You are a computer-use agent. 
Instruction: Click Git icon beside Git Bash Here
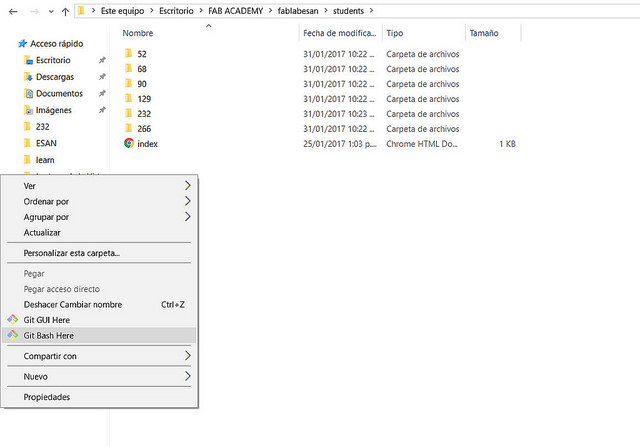point(13,335)
